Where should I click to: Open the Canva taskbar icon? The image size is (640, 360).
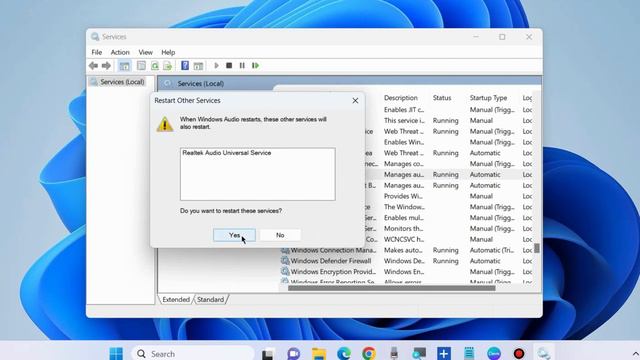pyautogui.click(x=494, y=353)
